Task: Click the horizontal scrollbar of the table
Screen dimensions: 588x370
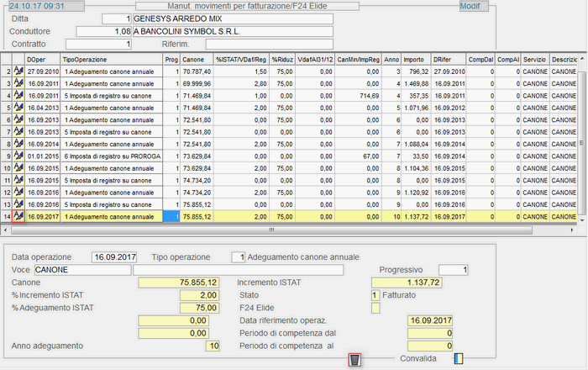Action: tap(271, 230)
